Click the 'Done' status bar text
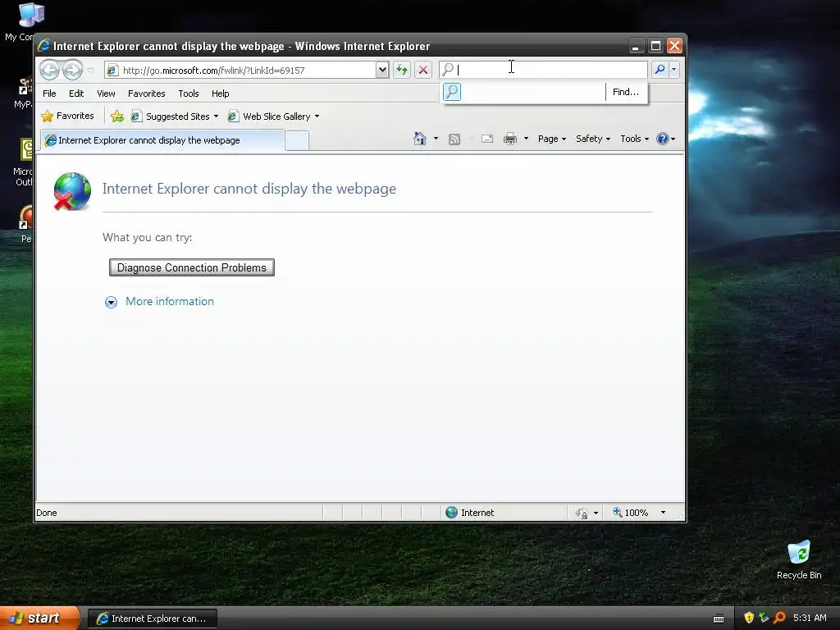840x630 pixels. pyautogui.click(x=47, y=513)
